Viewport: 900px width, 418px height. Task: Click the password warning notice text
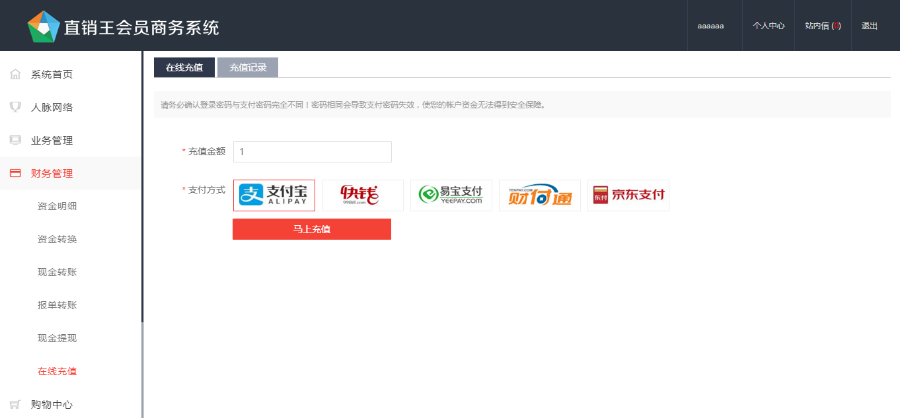352,104
